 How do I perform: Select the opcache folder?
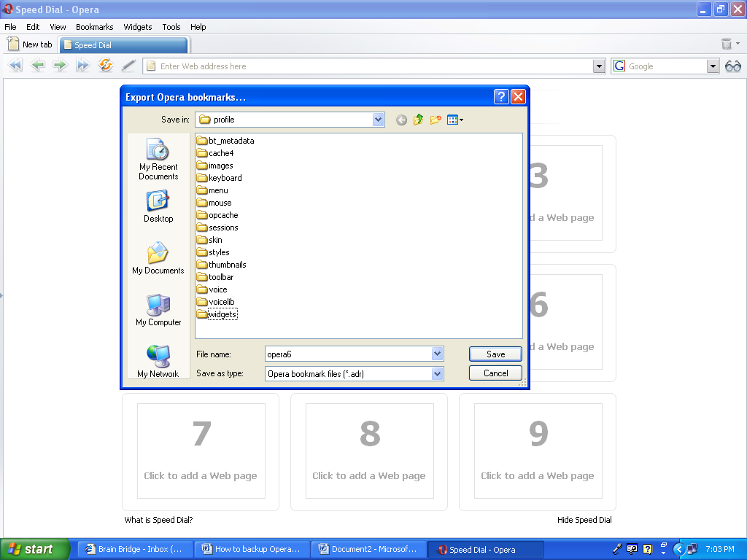tap(217, 215)
